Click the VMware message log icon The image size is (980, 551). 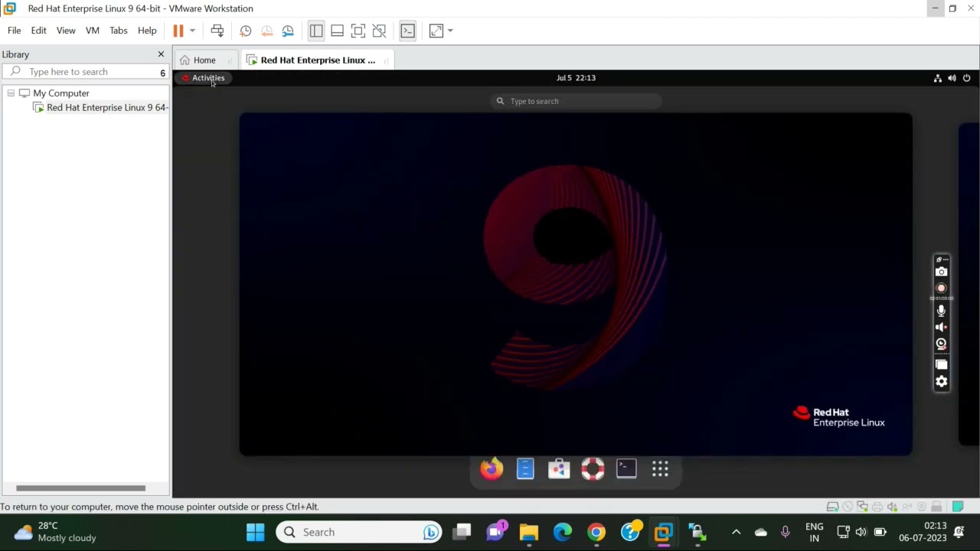958,507
